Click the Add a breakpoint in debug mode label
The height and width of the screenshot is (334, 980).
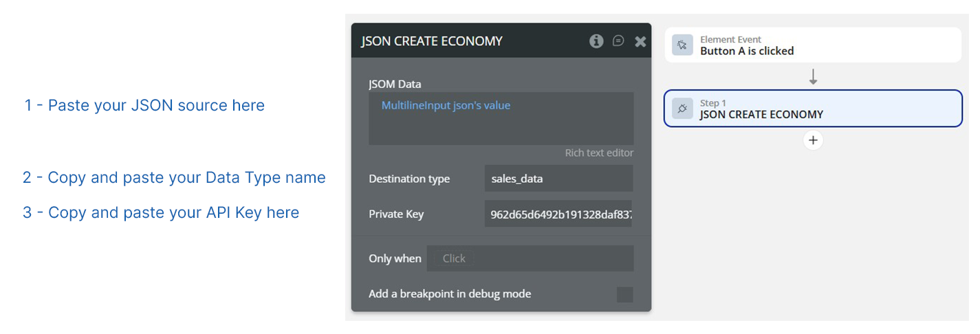click(450, 294)
